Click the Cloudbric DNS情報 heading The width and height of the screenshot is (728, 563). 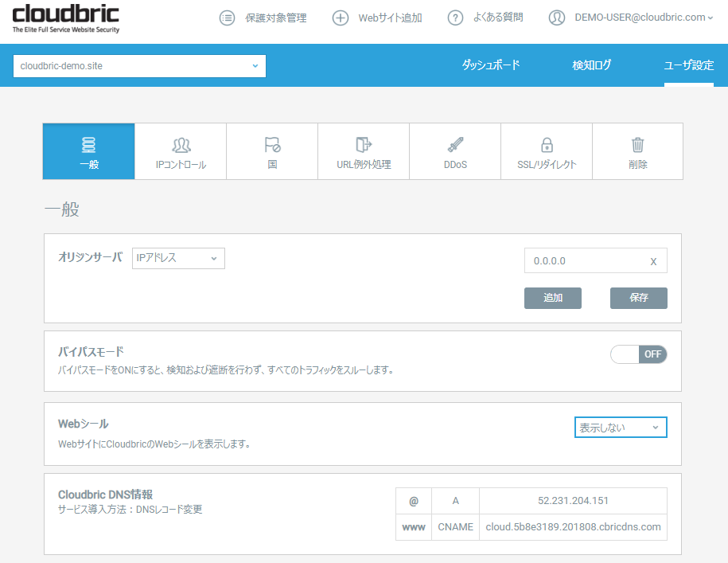point(105,495)
